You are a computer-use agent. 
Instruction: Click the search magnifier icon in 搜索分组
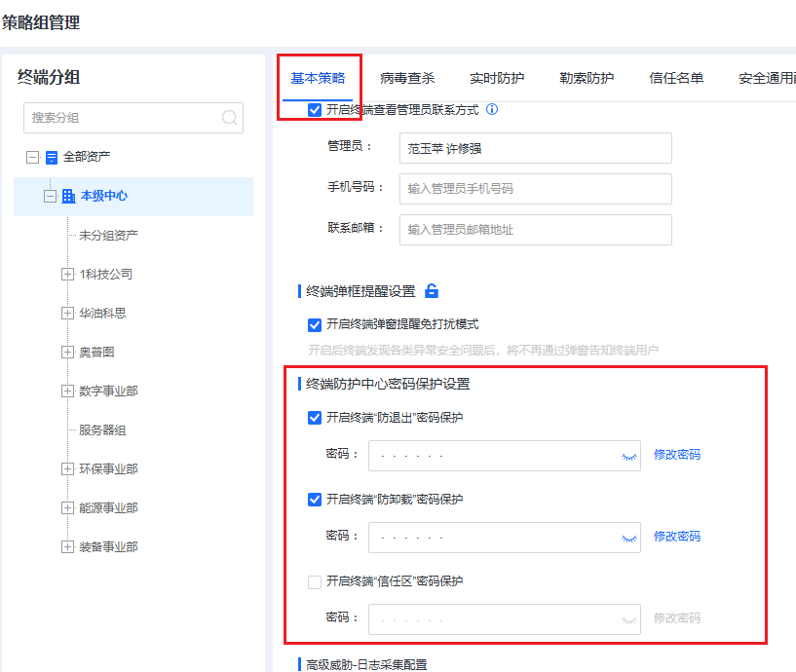tap(229, 118)
